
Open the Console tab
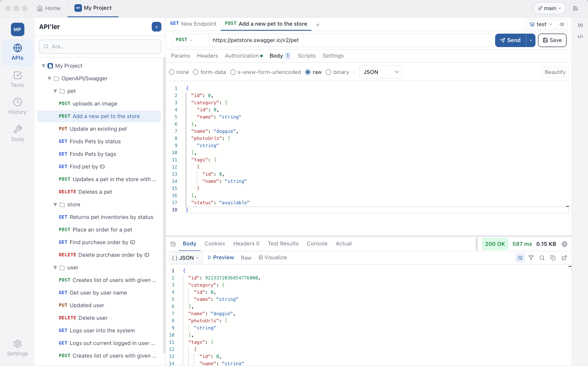317,244
